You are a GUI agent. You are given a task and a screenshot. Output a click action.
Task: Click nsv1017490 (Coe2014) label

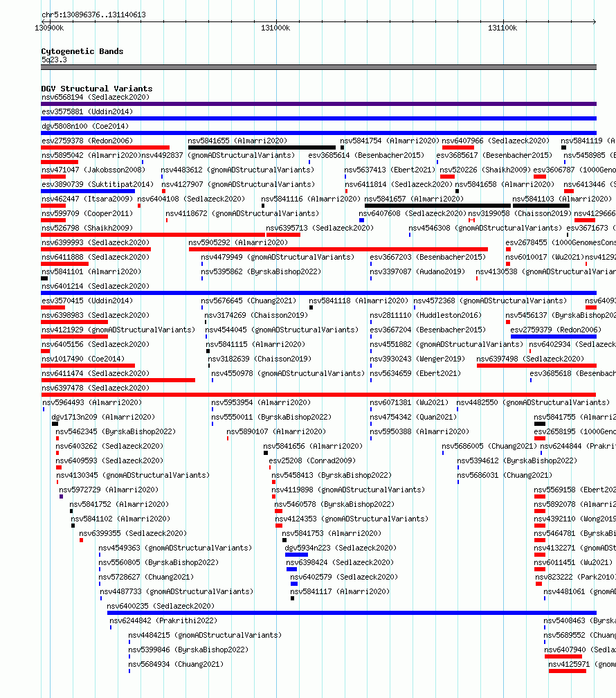[83, 359]
